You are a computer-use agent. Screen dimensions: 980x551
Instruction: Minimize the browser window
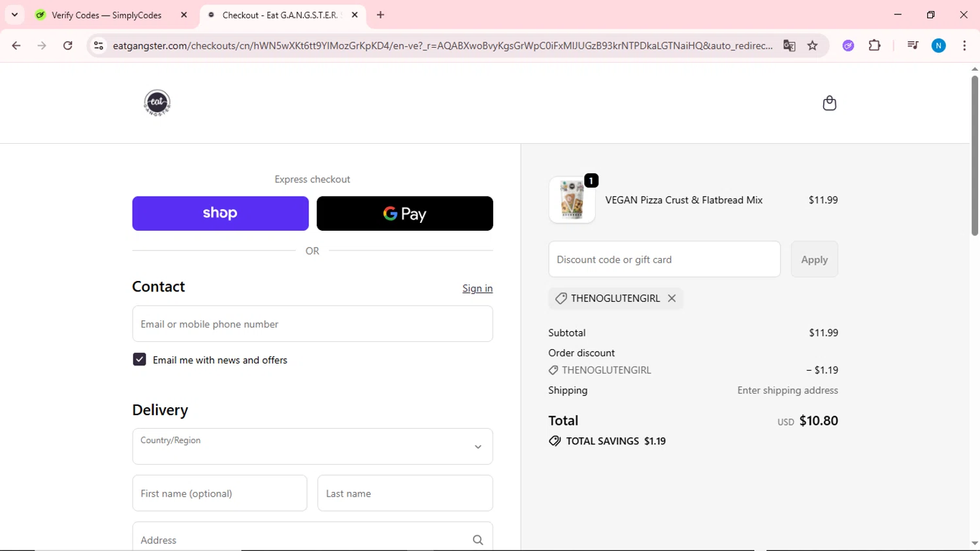point(898,14)
